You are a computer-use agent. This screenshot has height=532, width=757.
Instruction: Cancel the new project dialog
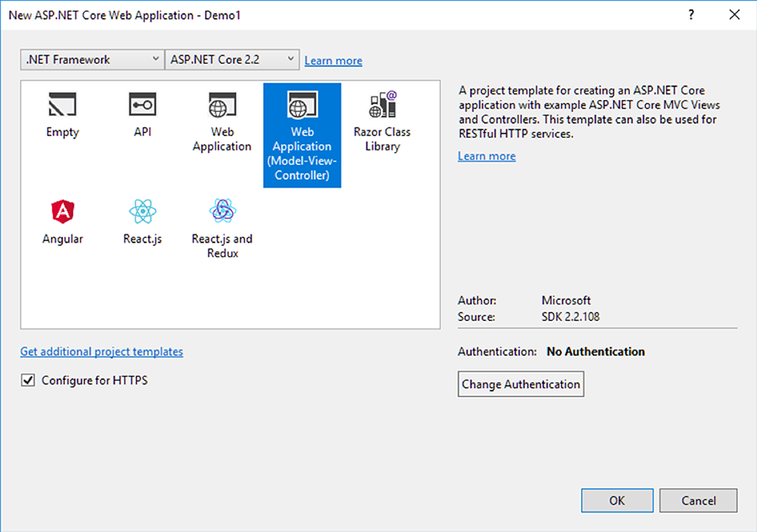698,500
